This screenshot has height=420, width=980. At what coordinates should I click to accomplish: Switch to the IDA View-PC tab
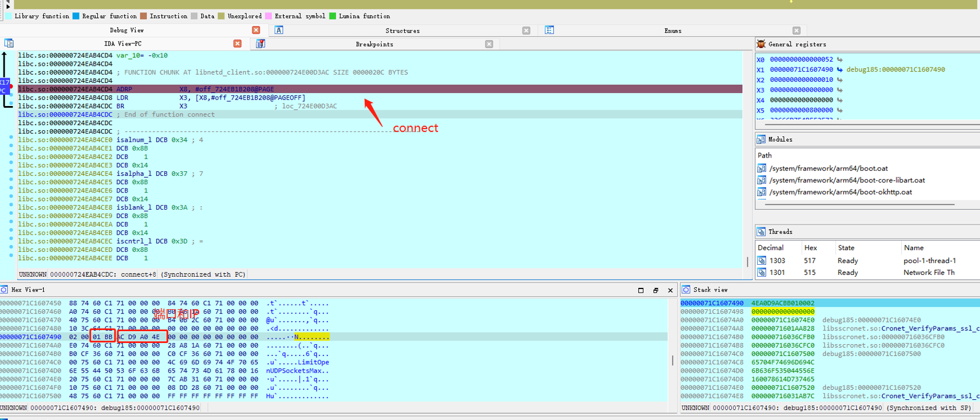(x=123, y=44)
